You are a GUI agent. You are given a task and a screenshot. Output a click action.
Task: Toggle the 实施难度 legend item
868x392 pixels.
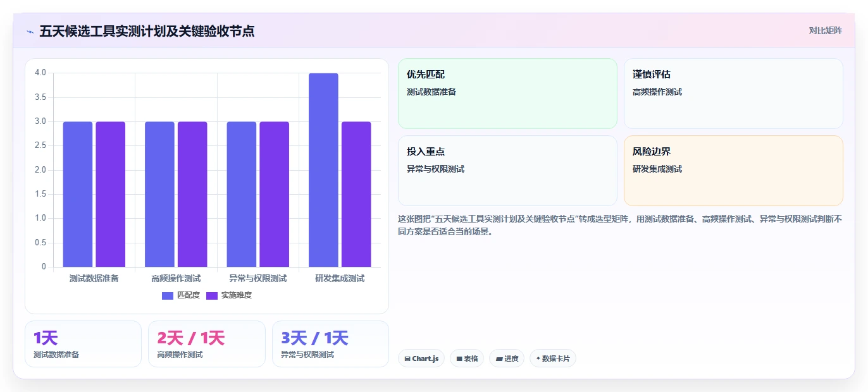coord(229,295)
